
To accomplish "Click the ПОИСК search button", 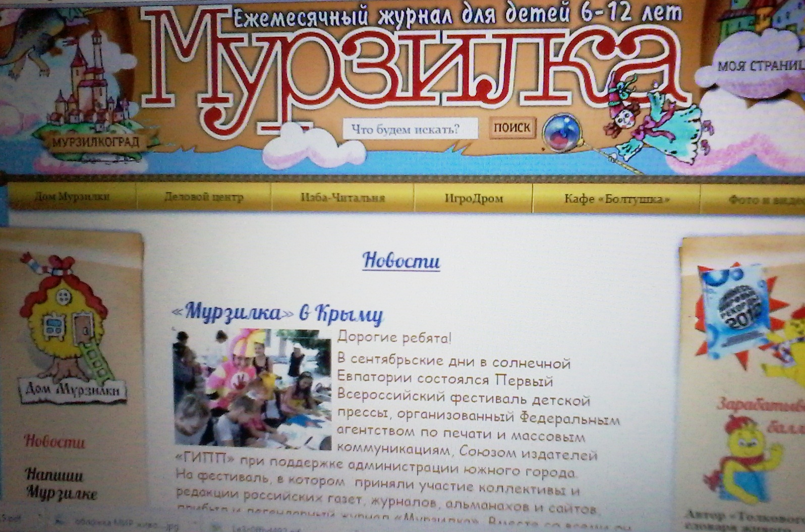I will tap(511, 128).
